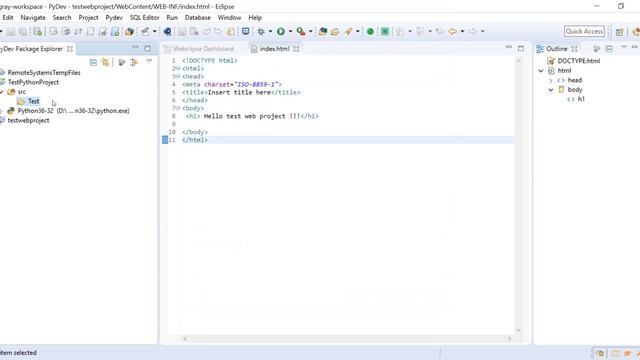The height and width of the screenshot is (360, 640).
Task: Open the SQL Editor menu
Action: pos(144,18)
